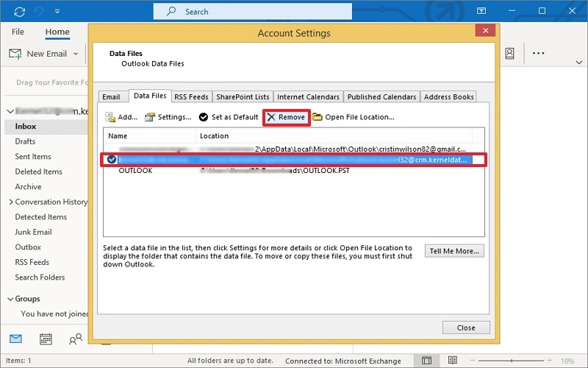This screenshot has height=368, width=588.
Task: Remove the selected data file
Action: click(286, 117)
